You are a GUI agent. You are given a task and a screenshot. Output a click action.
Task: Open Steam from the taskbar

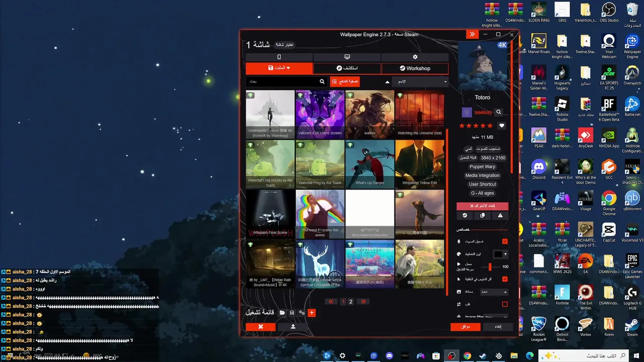(482, 355)
